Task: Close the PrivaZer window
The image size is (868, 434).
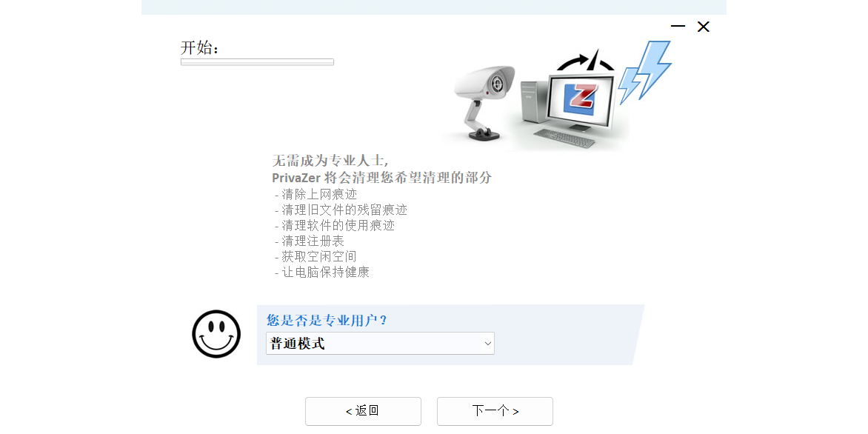Action: (x=703, y=26)
